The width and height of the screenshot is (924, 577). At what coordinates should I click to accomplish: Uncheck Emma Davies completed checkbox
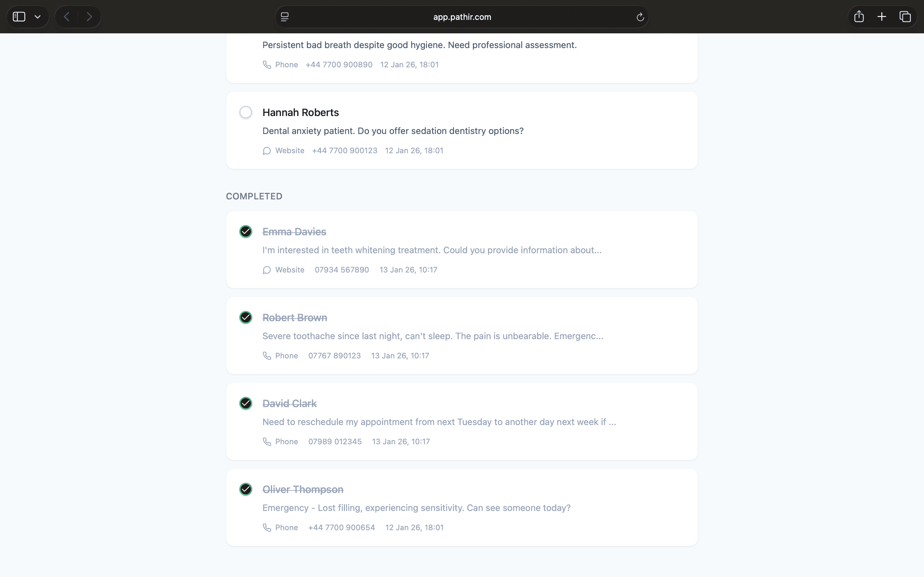pyautogui.click(x=245, y=232)
